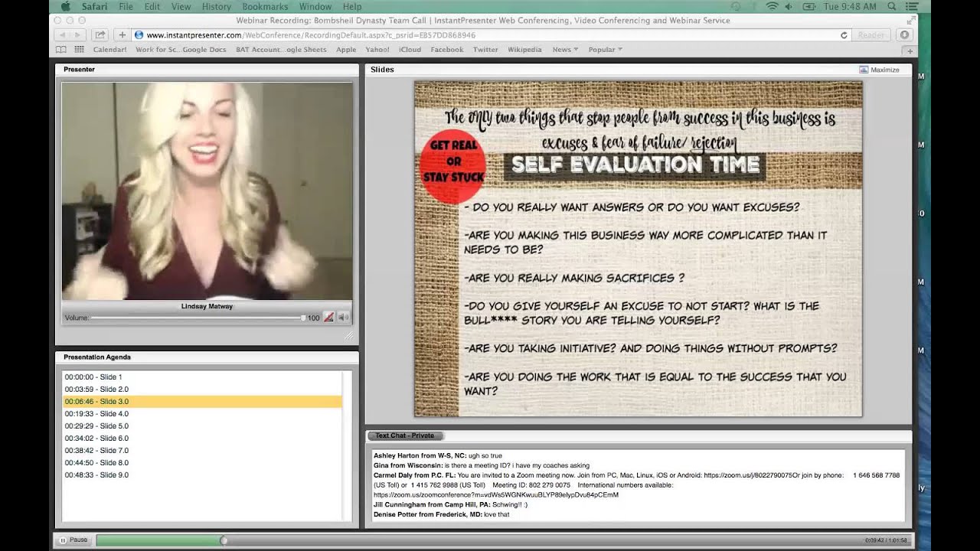The image size is (980, 551).
Task: Open the View menu
Action: pyautogui.click(x=181, y=7)
